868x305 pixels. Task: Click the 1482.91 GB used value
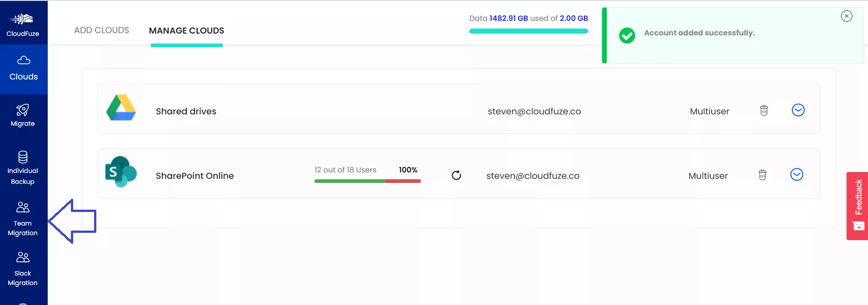pos(509,18)
